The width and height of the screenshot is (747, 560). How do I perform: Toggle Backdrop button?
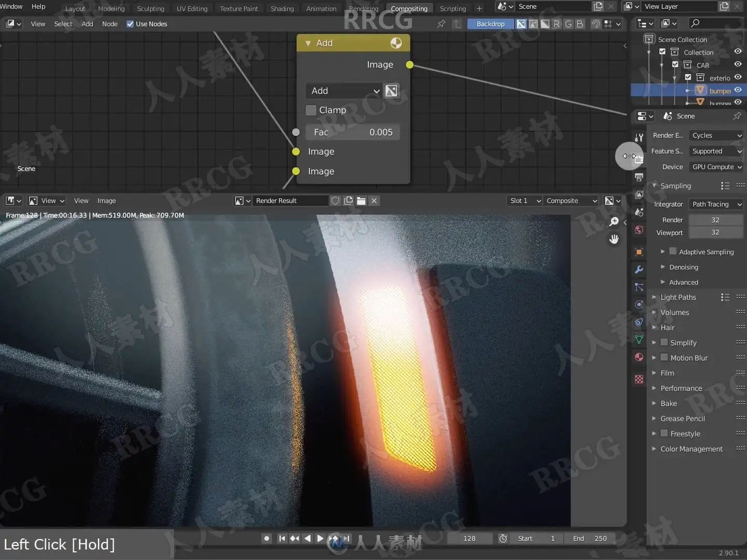490,24
